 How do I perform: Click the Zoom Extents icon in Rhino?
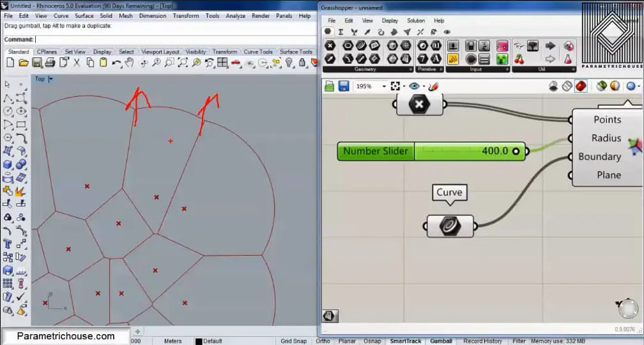(x=183, y=63)
